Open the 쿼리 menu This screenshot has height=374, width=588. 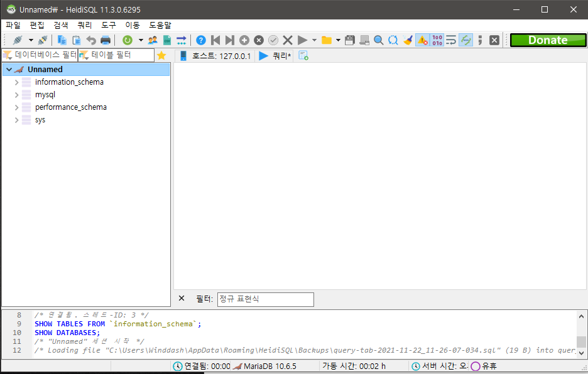tap(85, 25)
